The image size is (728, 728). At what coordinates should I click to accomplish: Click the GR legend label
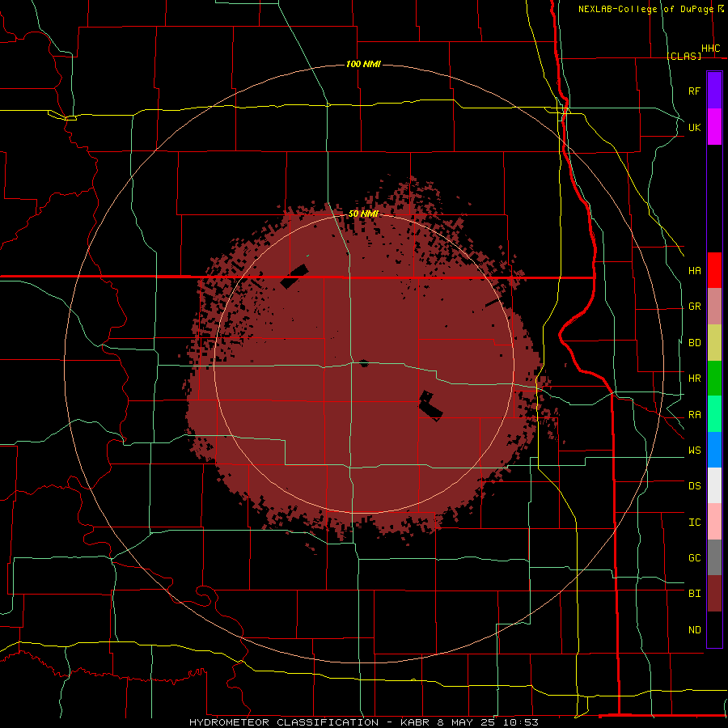(x=695, y=307)
